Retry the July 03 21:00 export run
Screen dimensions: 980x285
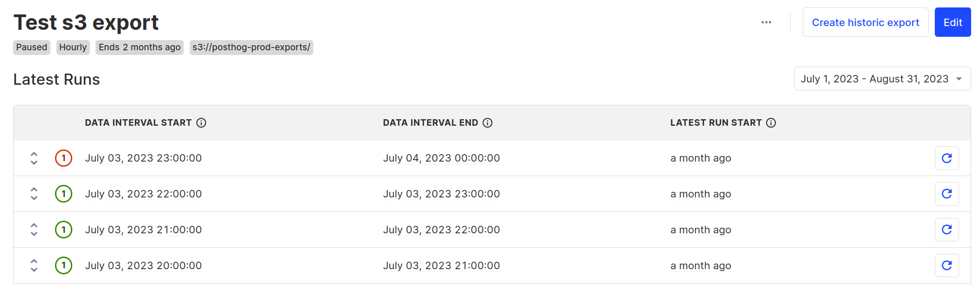(946, 229)
